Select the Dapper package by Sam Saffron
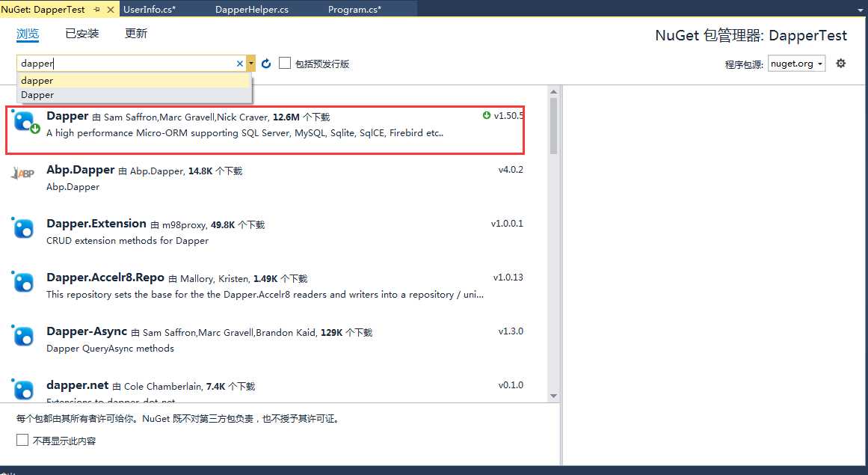Screen dimensions: 868x475 point(265,130)
